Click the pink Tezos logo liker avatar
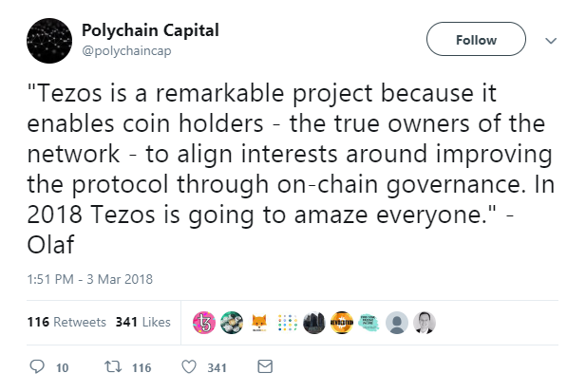The height and width of the screenshot is (392, 586). click(x=203, y=322)
